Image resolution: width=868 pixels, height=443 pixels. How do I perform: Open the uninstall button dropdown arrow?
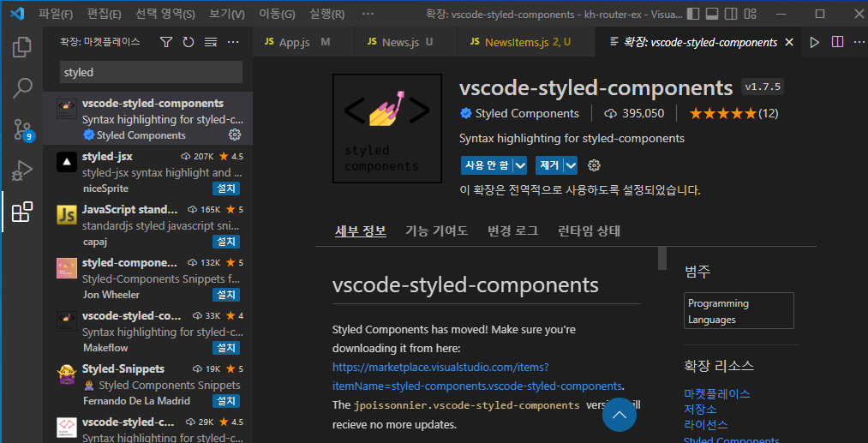[571, 165]
